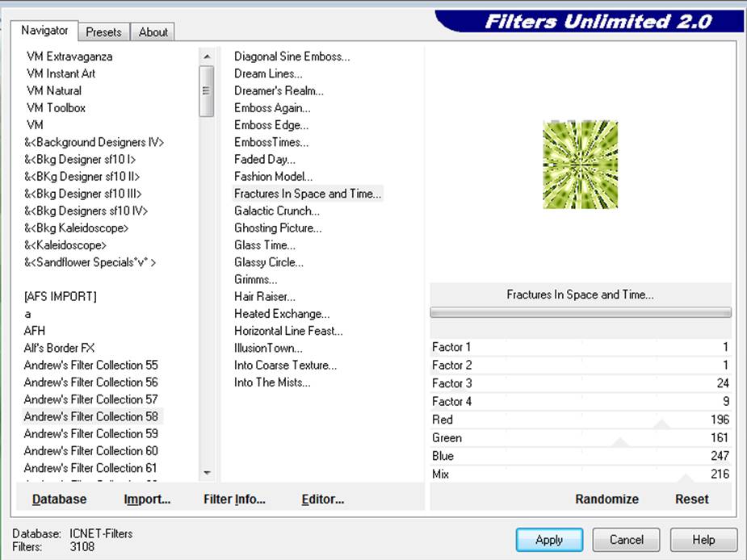
Task: Select the Navigator tab
Action: coord(44,31)
